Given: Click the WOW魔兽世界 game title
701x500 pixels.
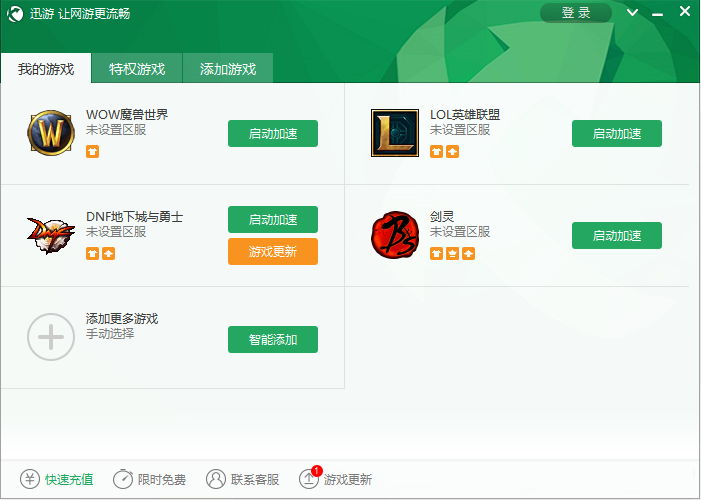Looking at the screenshot, I should 127,115.
